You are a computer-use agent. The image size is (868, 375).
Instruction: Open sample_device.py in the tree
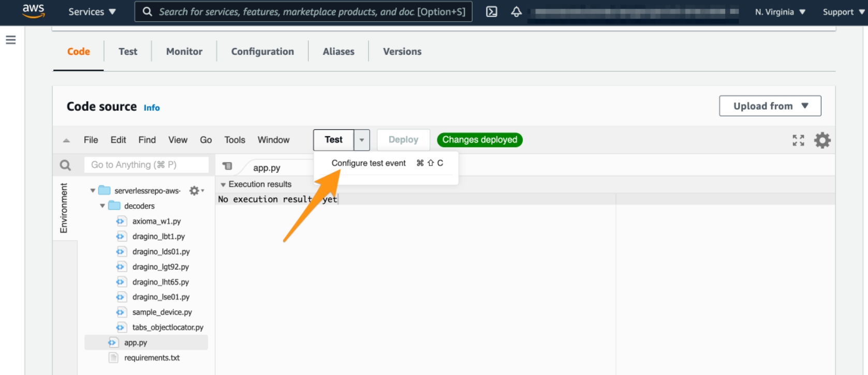(162, 312)
